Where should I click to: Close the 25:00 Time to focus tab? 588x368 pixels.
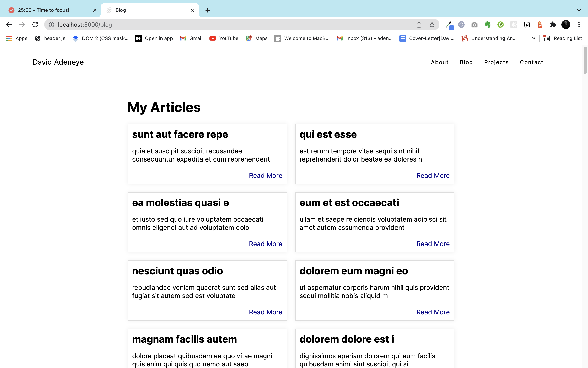click(95, 10)
